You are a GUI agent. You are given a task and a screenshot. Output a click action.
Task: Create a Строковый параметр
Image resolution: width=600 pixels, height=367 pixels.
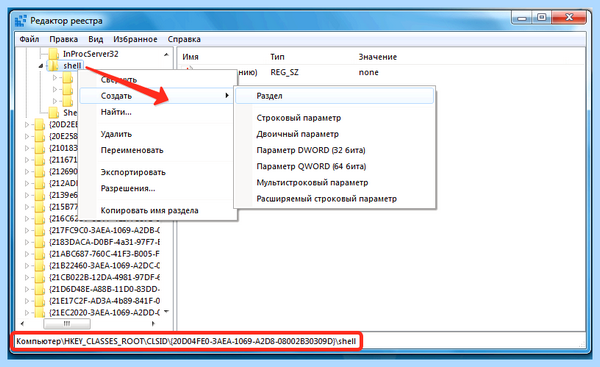coord(298,118)
